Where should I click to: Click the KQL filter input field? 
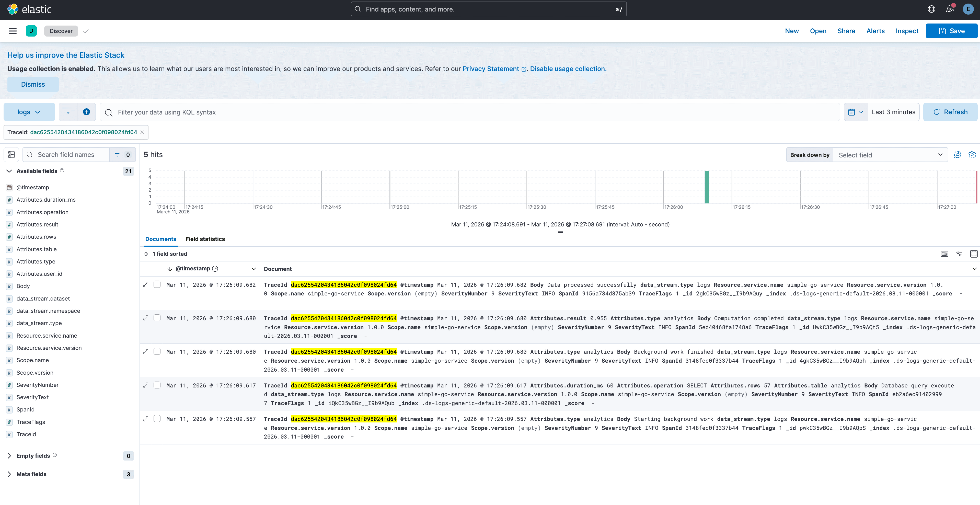click(304, 112)
